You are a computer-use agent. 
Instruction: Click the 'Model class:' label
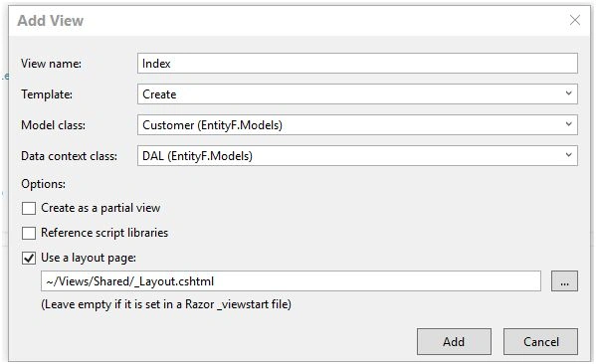(x=53, y=125)
